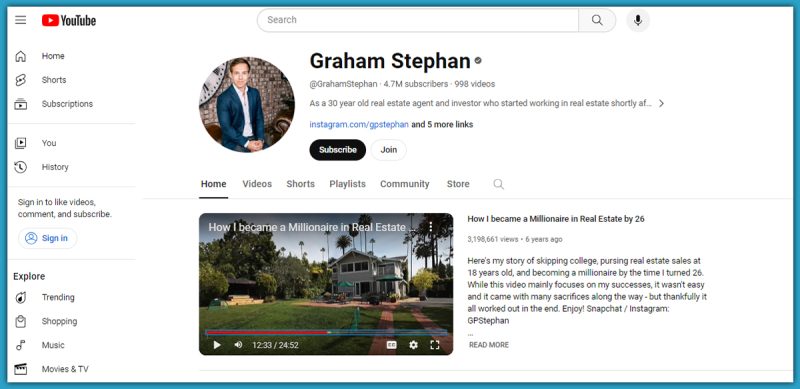Open video settings gear
The height and width of the screenshot is (389, 800).
click(x=413, y=345)
